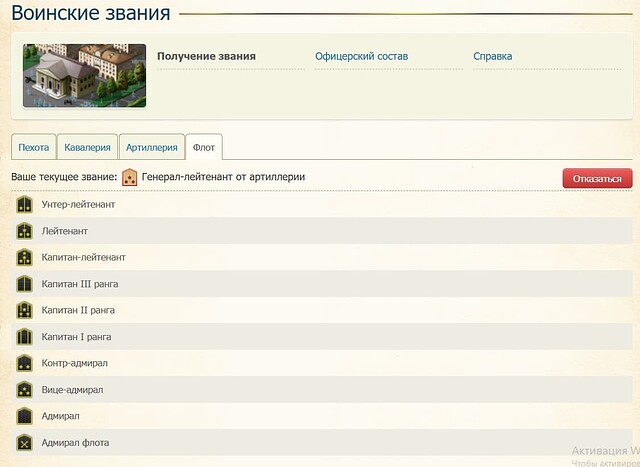This screenshot has width=640, height=467.
Task: Click the Лейтенант rank insignia icon
Action: [24, 231]
